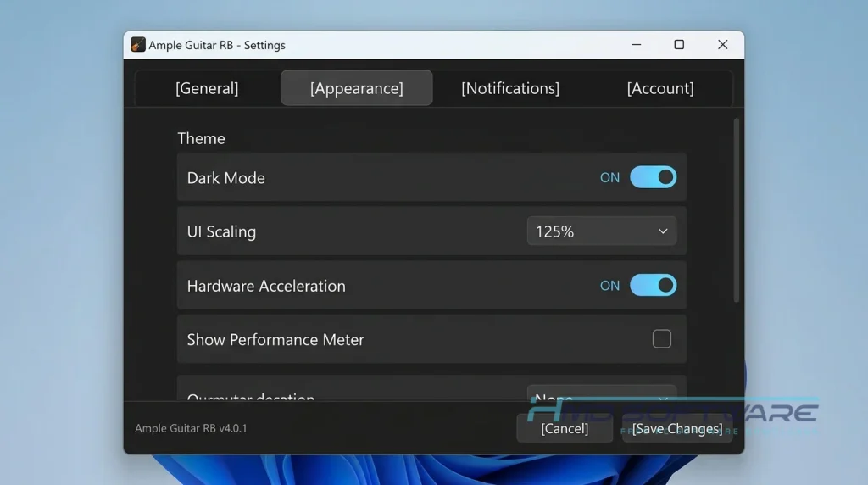
Task: Click the Hardware Acceleration label
Action: 266,286
